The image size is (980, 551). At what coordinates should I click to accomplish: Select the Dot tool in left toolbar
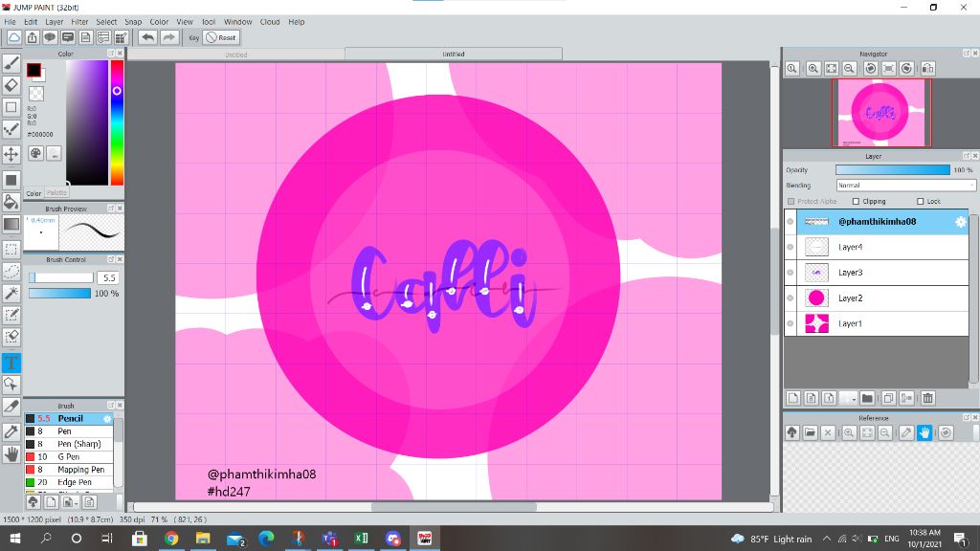click(x=11, y=129)
